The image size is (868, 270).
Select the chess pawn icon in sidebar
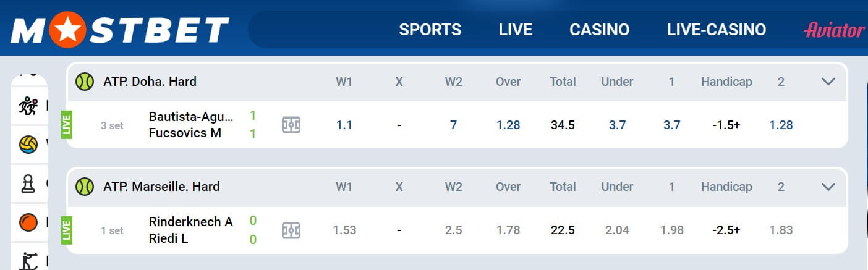pos(28,184)
